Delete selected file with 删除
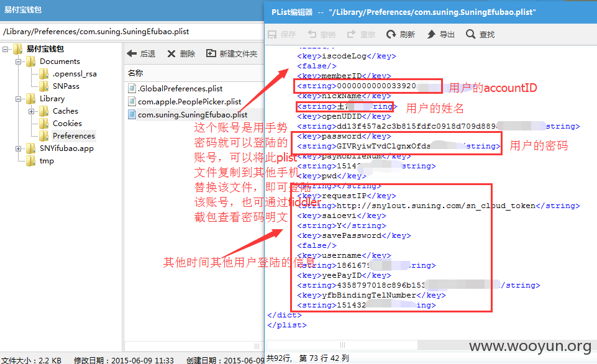 pyautogui.click(x=181, y=53)
